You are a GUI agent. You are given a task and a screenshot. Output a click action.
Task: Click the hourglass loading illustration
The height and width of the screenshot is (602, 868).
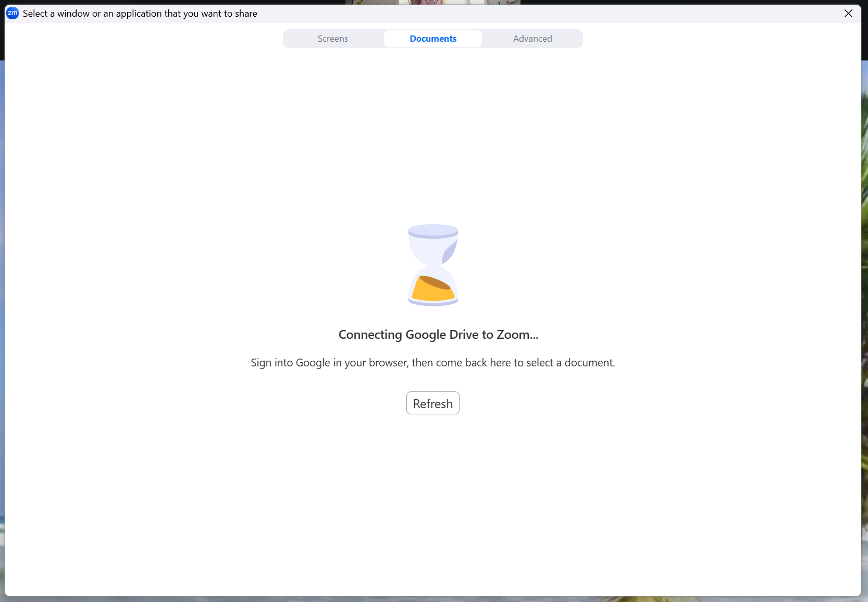coord(433,265)
